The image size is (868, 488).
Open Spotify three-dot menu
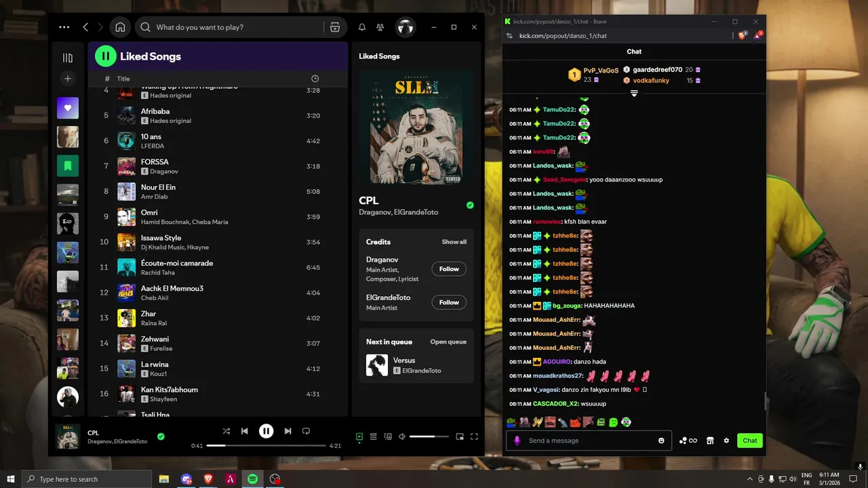pos(64,27)
